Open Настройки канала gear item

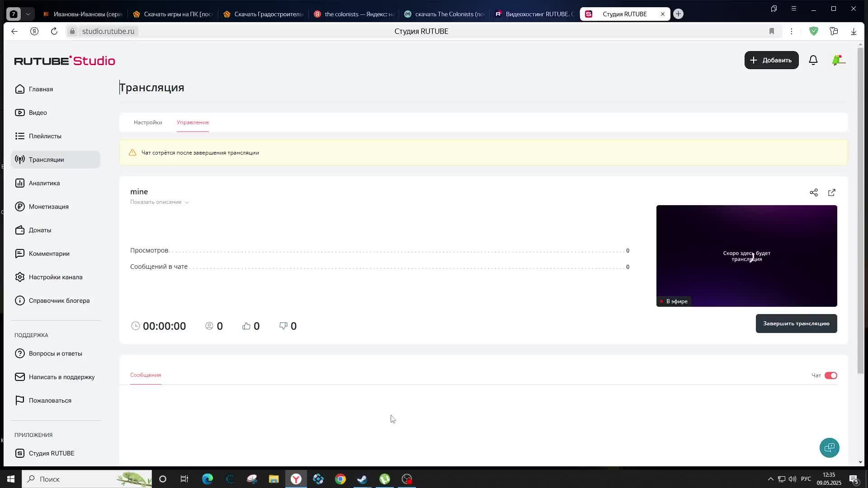click(55, 277)
